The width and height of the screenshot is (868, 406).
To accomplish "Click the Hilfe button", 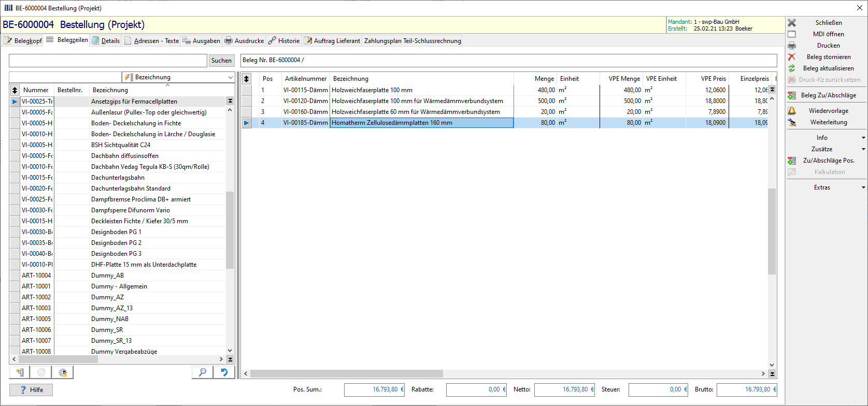I will coord(31,390).
